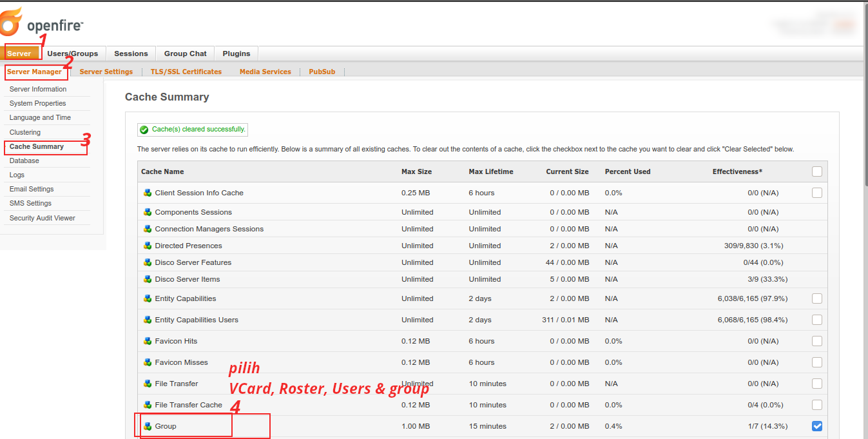Check the File Transfer Cache checkbox
This screenshot has height=439, width=868.
(x=817, y=405)
